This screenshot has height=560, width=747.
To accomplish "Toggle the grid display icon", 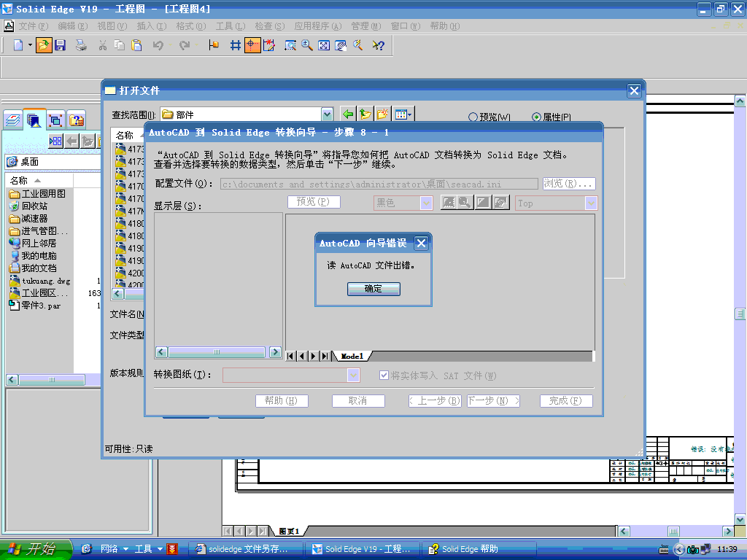I will (x=236, y=45).
